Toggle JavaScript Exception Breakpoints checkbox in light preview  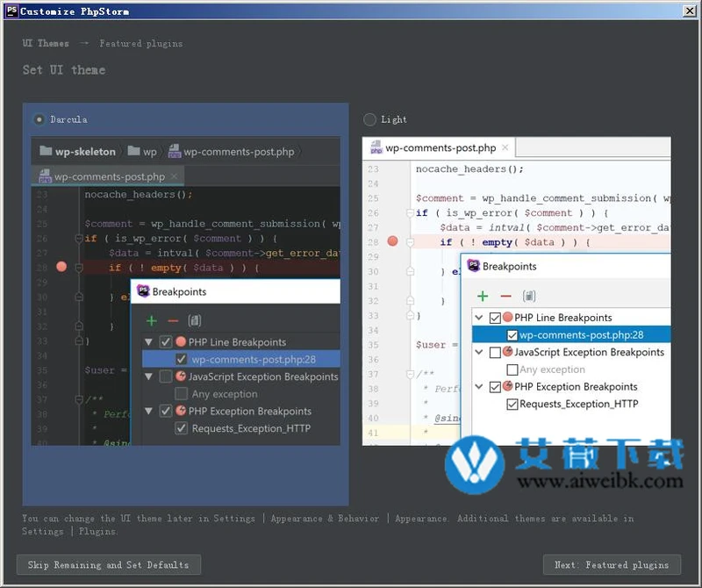tap(496, 353)
